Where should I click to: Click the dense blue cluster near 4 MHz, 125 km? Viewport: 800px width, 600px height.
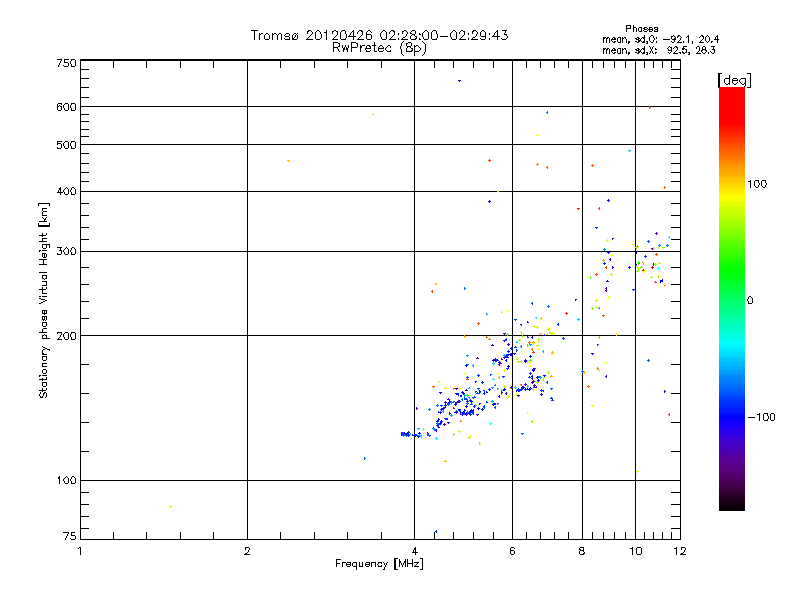click(406, 434)
